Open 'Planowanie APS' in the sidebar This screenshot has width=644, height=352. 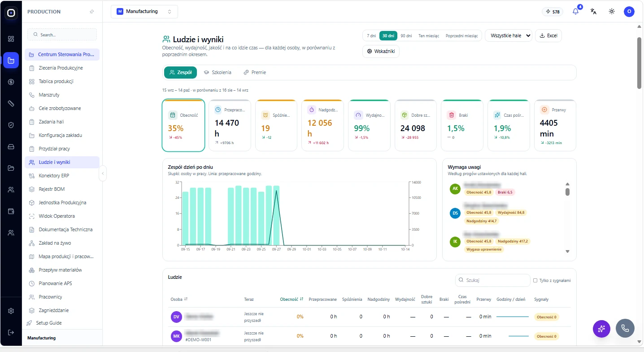(x=62, y=283)
